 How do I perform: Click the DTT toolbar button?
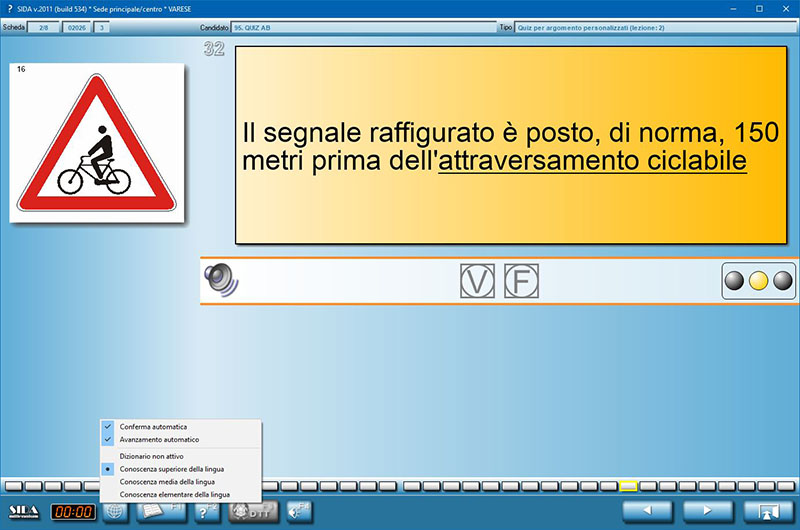(x=253, y=511)
